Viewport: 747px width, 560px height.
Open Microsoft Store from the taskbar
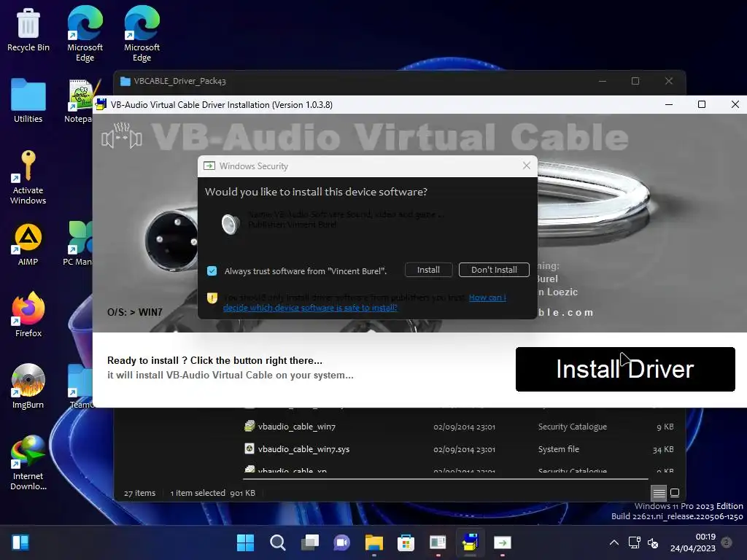[406, 542]
